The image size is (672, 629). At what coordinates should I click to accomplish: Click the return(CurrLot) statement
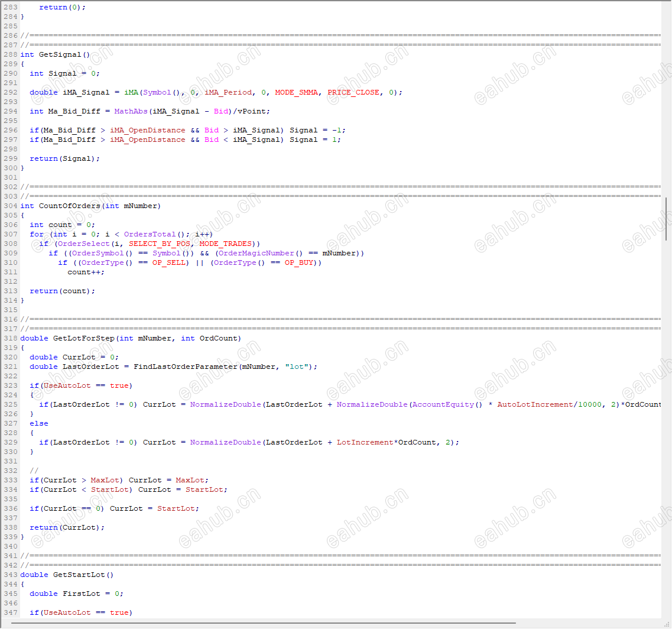pos(67,527)
